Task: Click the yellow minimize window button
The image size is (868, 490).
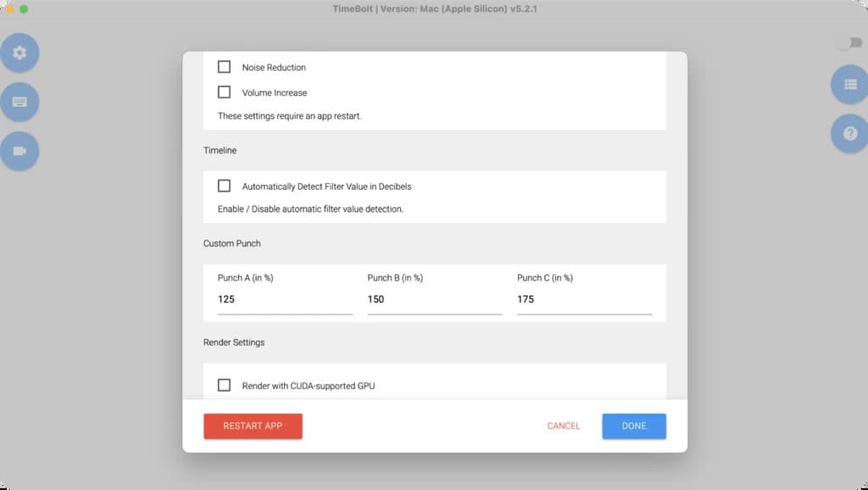Action: point(9,8)
